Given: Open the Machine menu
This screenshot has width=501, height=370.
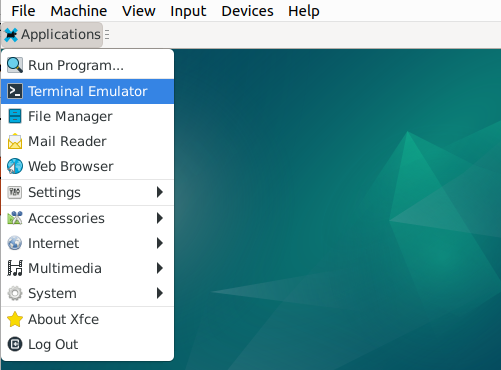Looking at the screenshot, I should pos(79,11).
